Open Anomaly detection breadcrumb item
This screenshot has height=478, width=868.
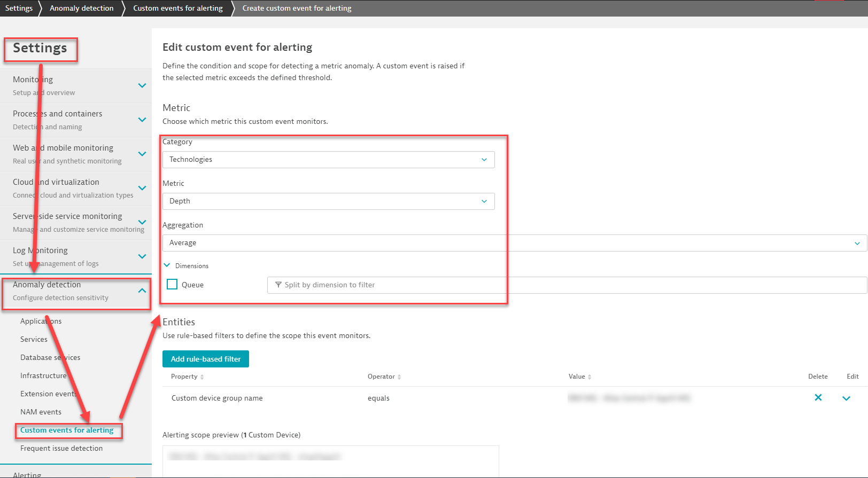pos(81,8)
